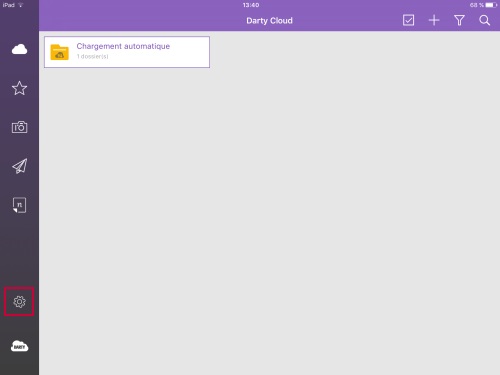
Task: Open the Chargement automatique folder
Action: (x=127, y=52)
